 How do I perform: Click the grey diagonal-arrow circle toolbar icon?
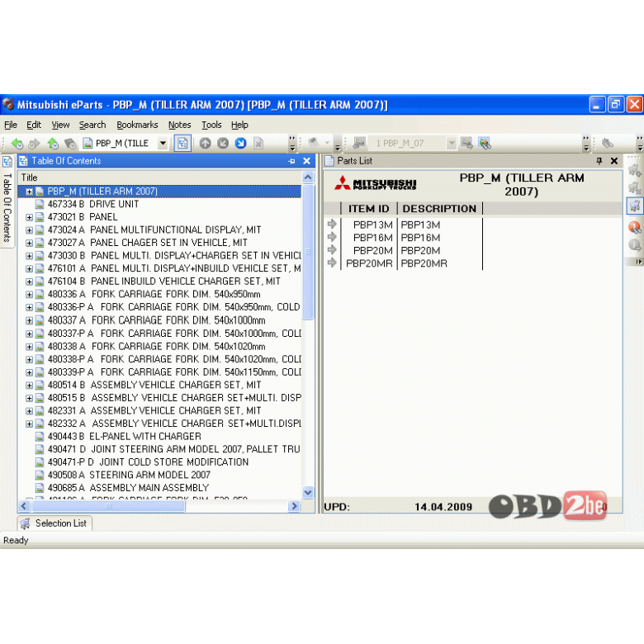(x=223, y=144)
